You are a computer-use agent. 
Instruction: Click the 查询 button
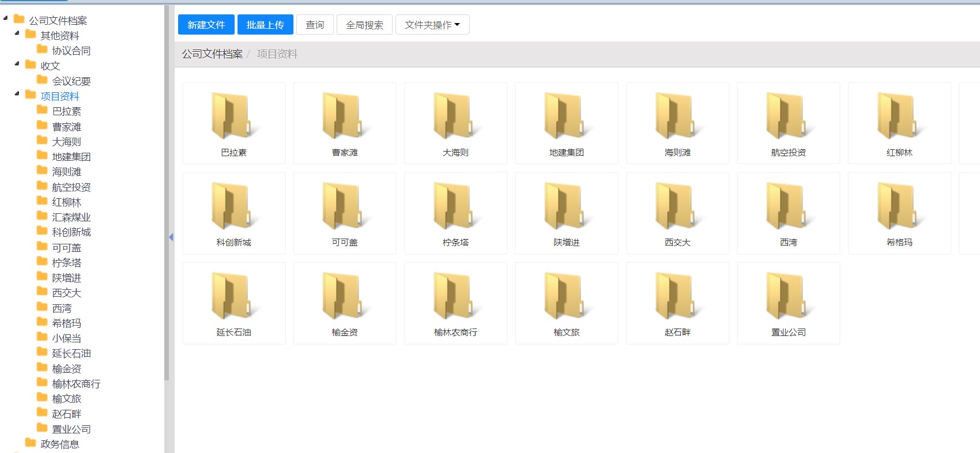[x=315, y=25]
